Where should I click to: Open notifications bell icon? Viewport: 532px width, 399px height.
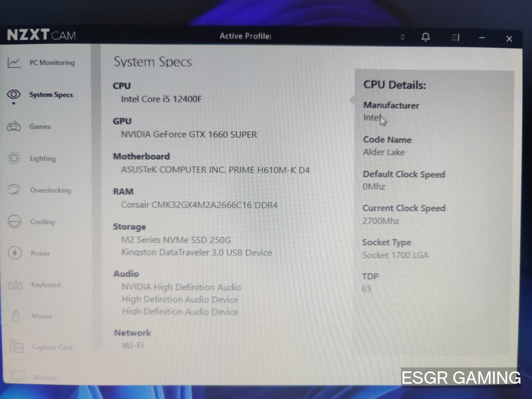click(x=426, y=37)
